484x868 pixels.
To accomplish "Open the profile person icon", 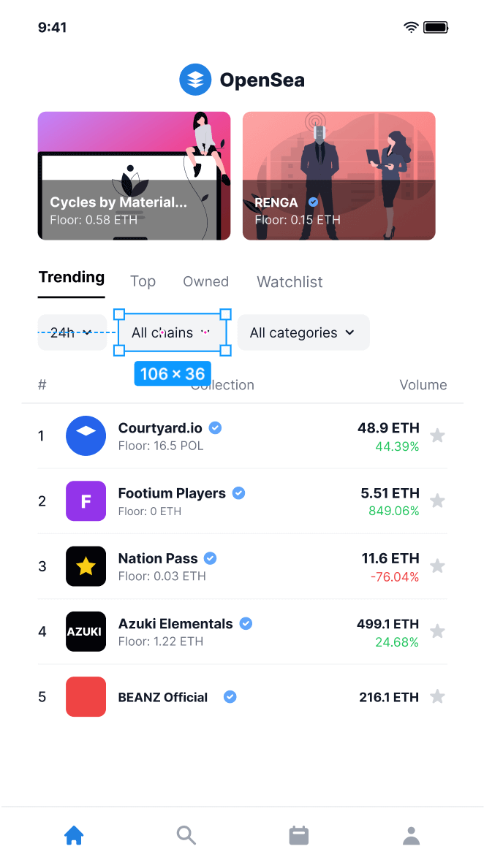I will coord(411,835).
